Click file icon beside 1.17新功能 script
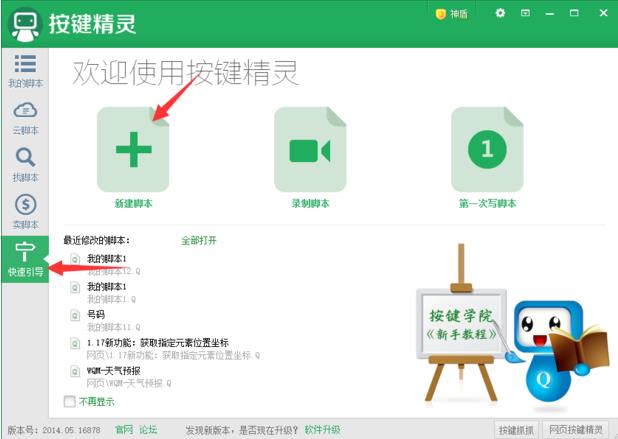Viewport: 618px width, 439px height. [75, 343]
